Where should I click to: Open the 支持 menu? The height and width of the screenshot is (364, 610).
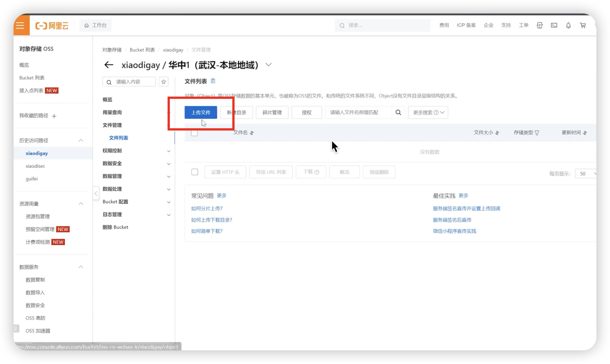506,25
